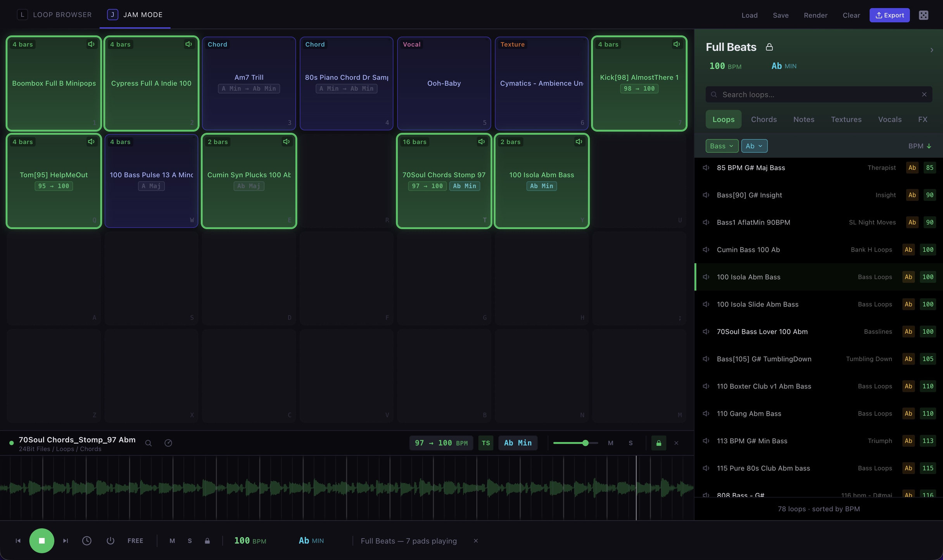Screen dimensions: 943x560
Task: Change BPM sort order
Action: [919, 146]
